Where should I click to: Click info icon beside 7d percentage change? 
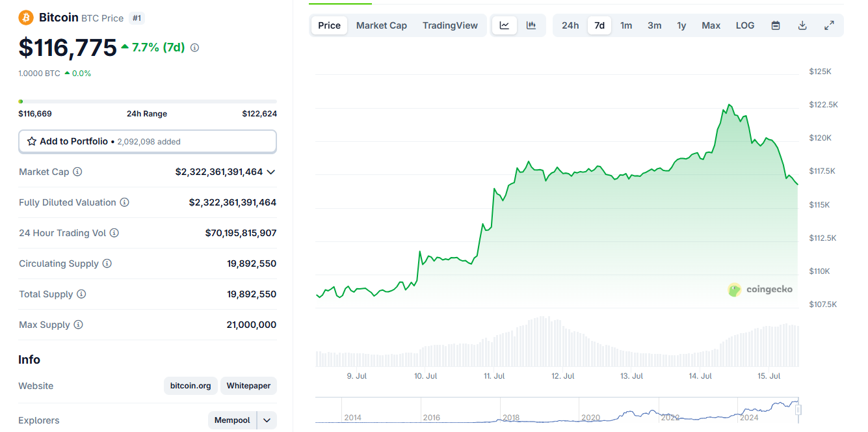194,47
